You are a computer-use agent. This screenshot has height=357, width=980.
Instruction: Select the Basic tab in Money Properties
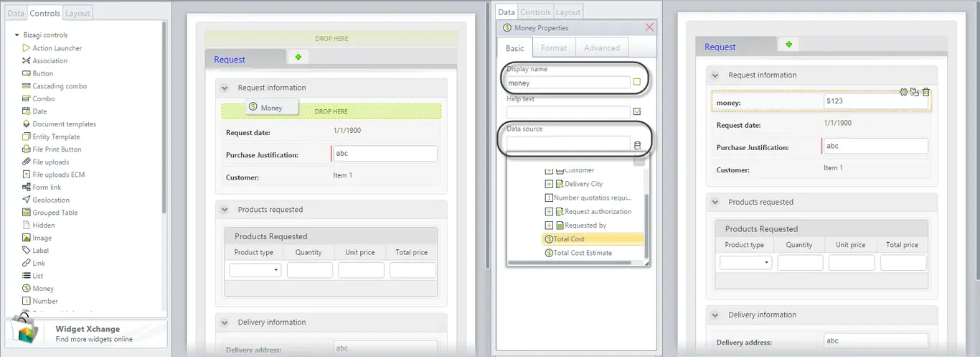pyautogui.click(x=515, y=47)
